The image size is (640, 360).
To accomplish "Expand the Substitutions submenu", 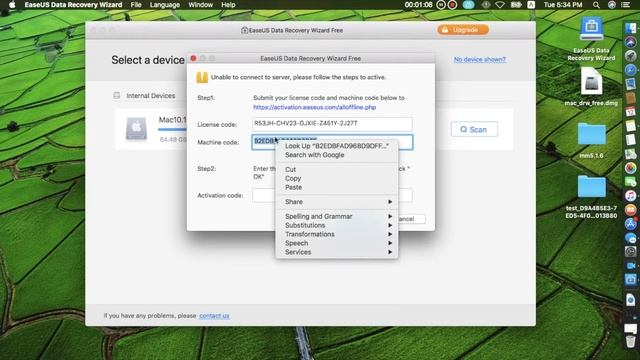I will pyautogui.click(x=337, y=225).
